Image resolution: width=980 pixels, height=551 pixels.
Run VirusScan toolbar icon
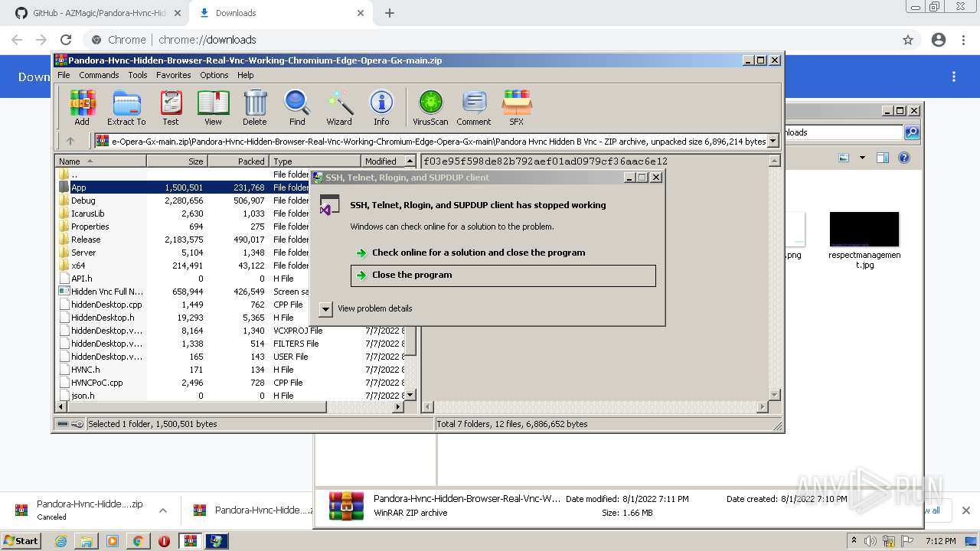pyautogui.click(x=430, y=108)
